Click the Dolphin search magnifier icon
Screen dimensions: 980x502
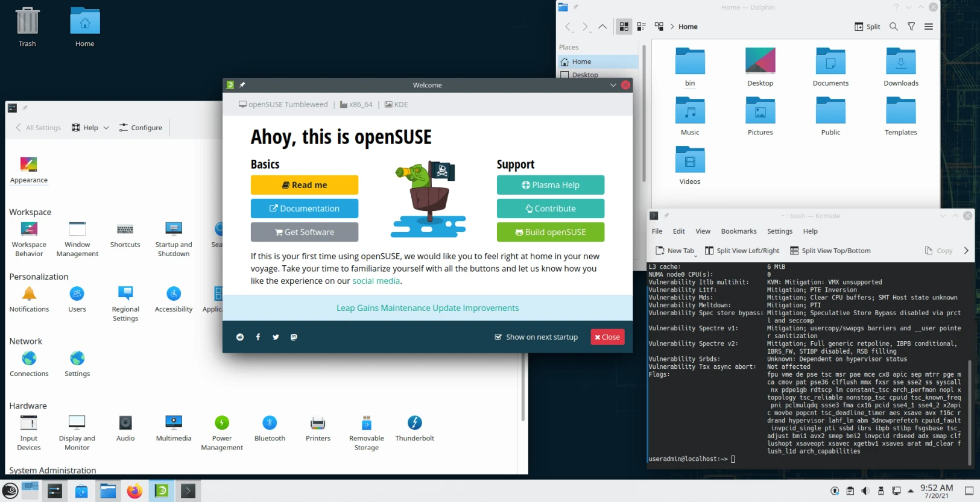[x=894, y=27]
